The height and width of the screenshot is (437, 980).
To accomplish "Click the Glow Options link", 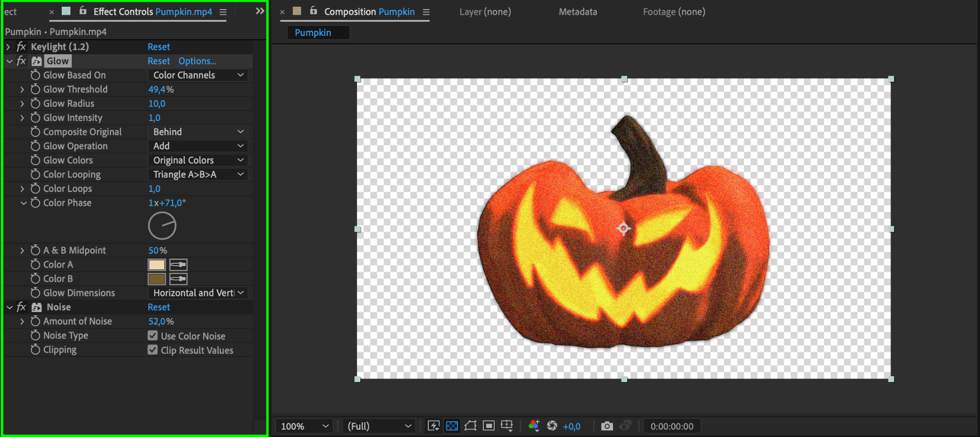I will (197, 61).
